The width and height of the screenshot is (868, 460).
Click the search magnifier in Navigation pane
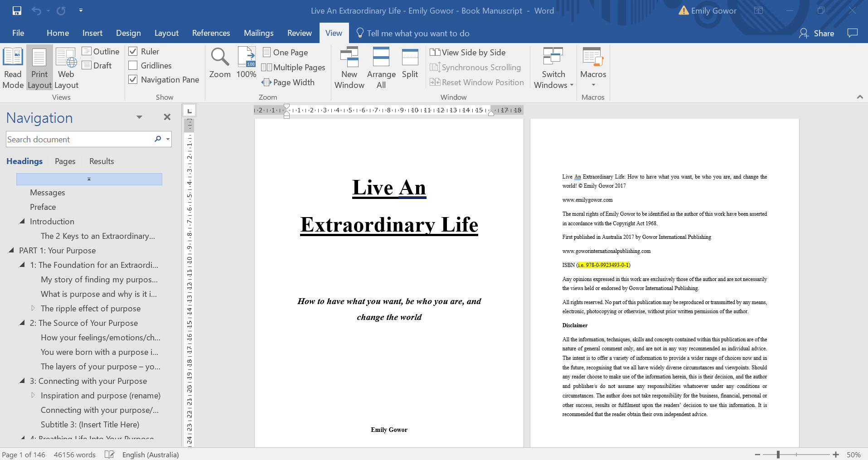click(x=158, y=139)
